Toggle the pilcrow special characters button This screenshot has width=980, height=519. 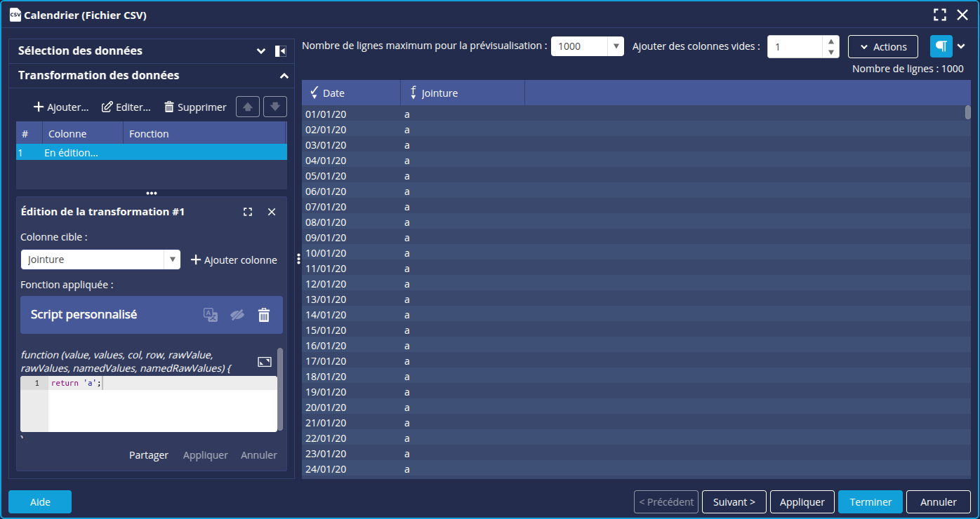pyautogui.click(x=941, y=46)
